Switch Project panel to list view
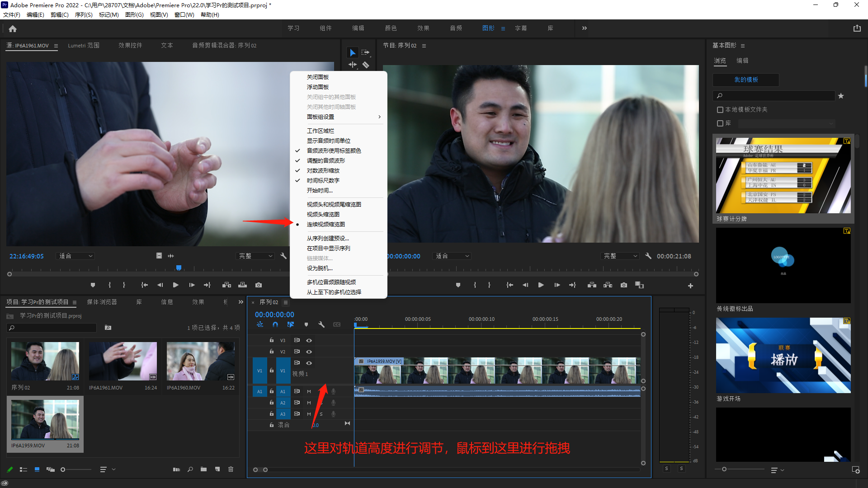Image resolution: width=868 pixels, height=488 pixels. click(24, 469)
